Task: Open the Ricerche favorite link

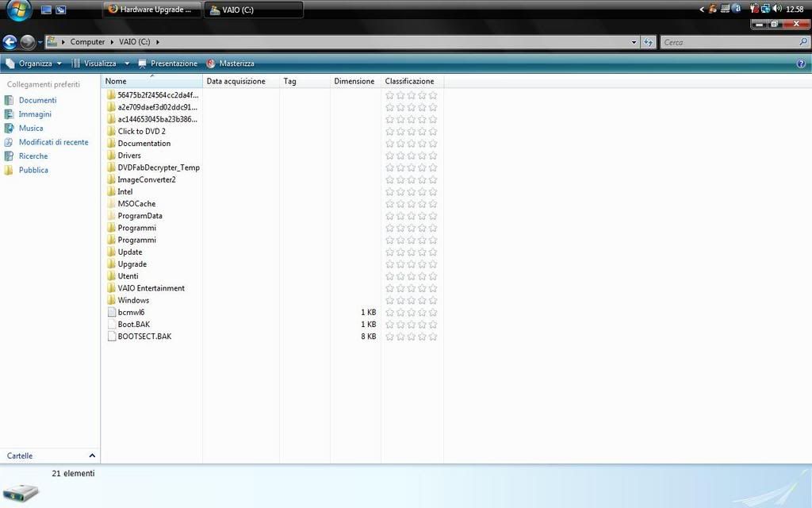Action: pyautogui.click(x=33, y=156)
